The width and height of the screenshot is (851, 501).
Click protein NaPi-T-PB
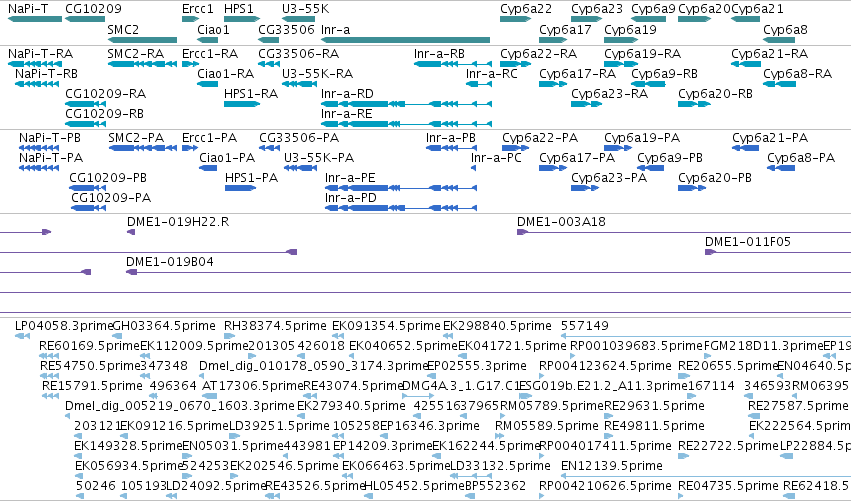(x=39, y=148)
